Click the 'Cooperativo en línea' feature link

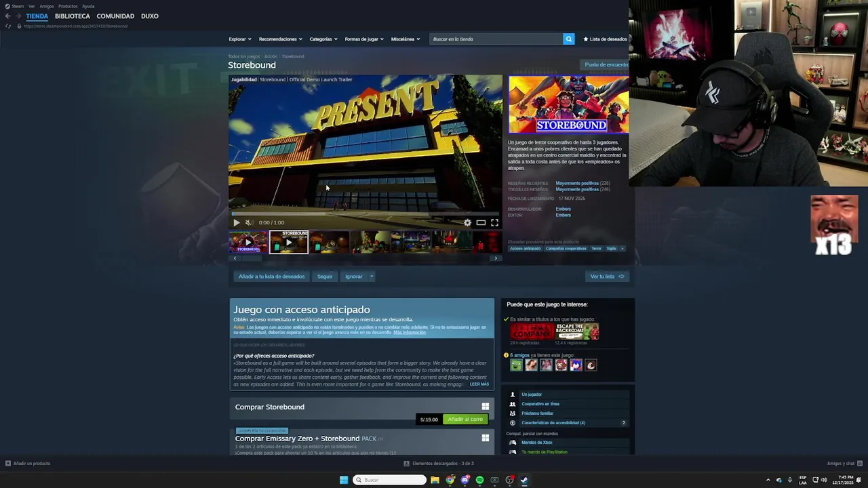tap(540, 404)
